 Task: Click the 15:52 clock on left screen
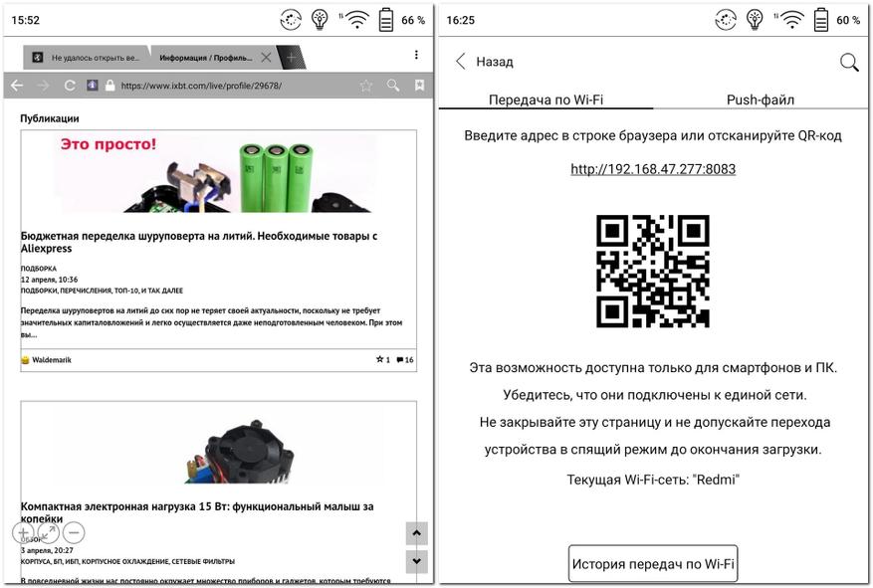(x=26, y=20)
